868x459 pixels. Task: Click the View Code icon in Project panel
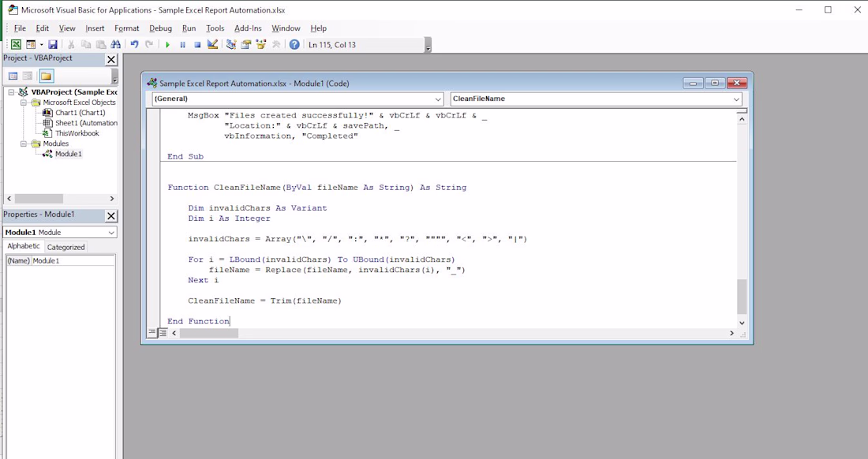(13, 76)
